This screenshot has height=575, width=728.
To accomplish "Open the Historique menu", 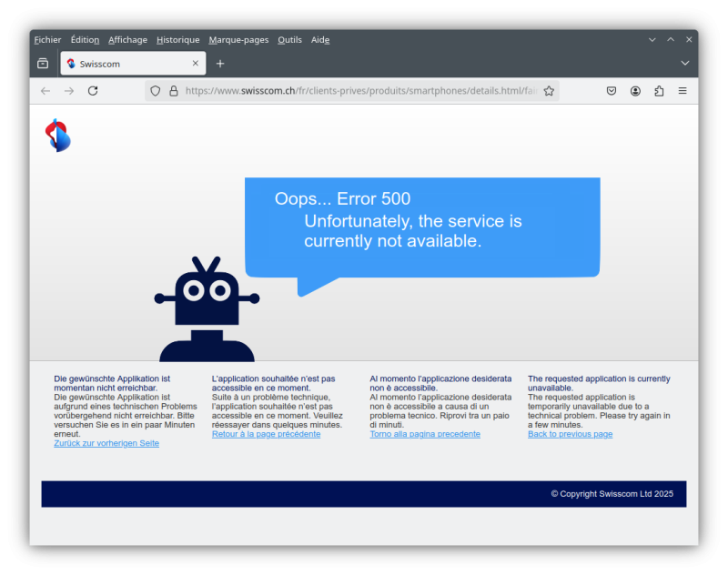I will 177,40.
